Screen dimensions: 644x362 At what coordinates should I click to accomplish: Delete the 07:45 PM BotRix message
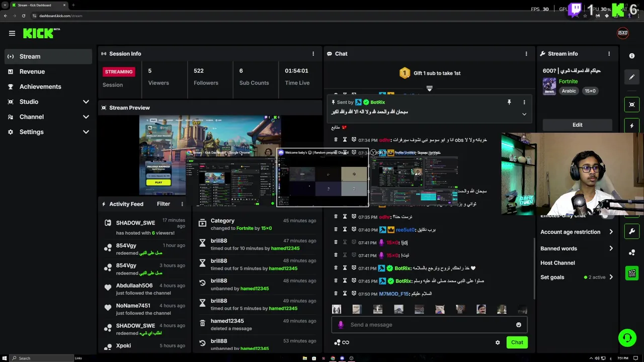336,281
